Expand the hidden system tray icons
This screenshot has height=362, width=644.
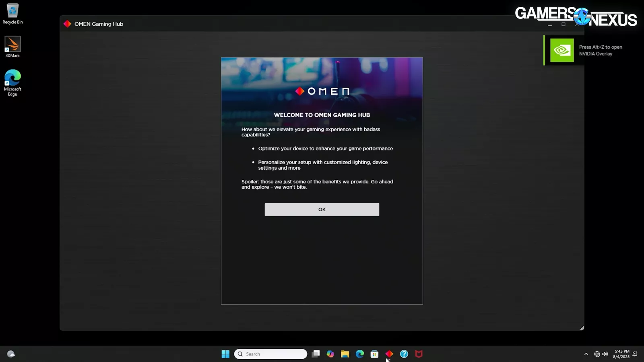586,354
